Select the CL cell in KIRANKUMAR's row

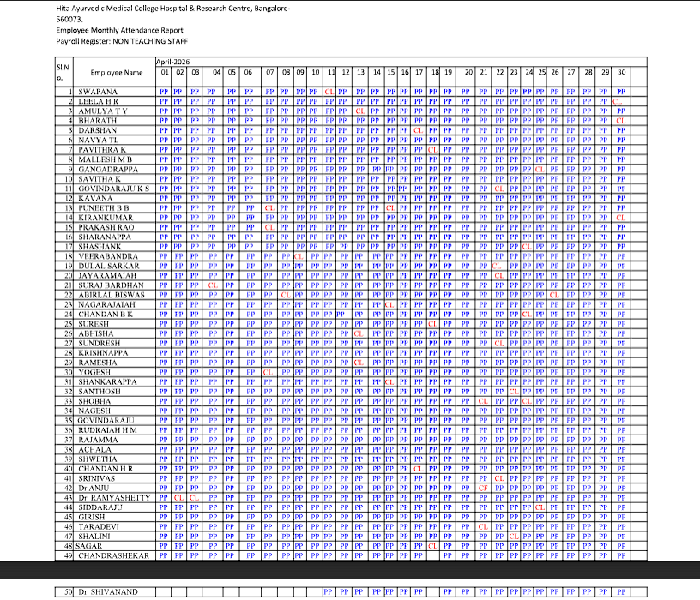point(620,218)
